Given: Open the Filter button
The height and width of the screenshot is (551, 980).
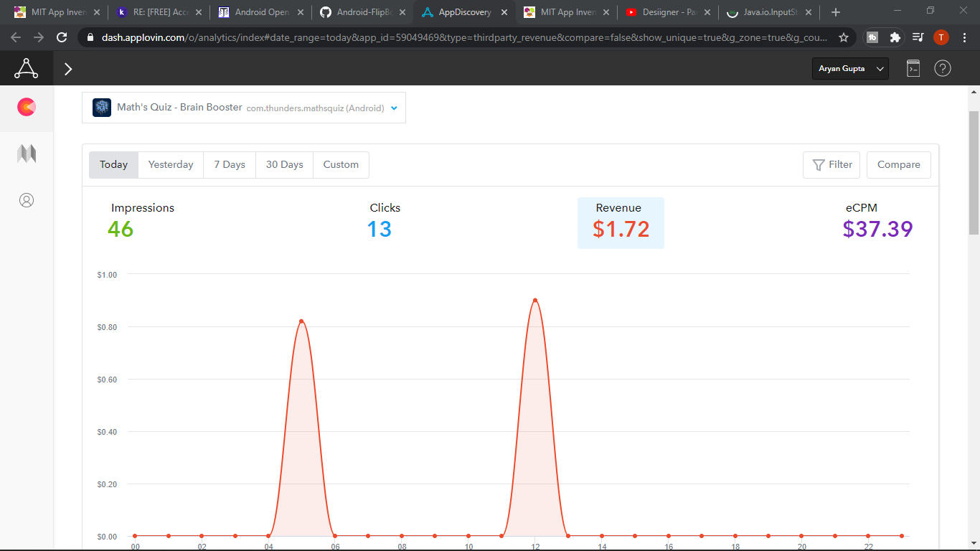Looking at the screenshot, I should click(831, 165).
